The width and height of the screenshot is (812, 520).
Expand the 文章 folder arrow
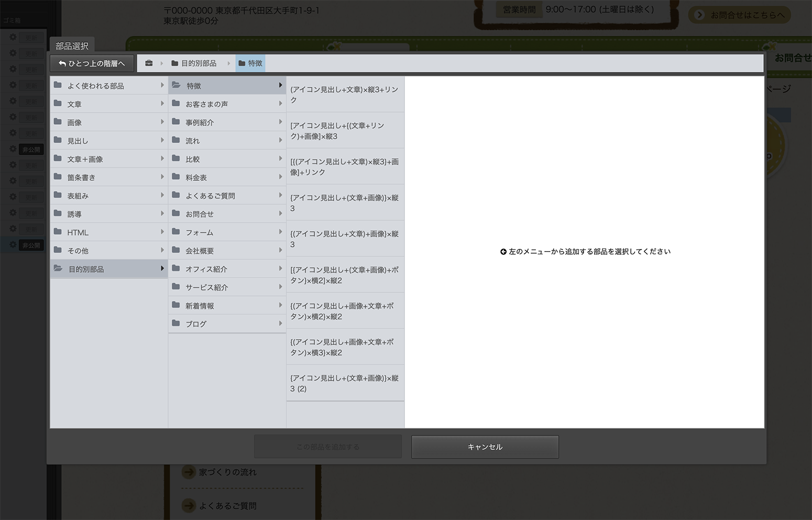162,104
